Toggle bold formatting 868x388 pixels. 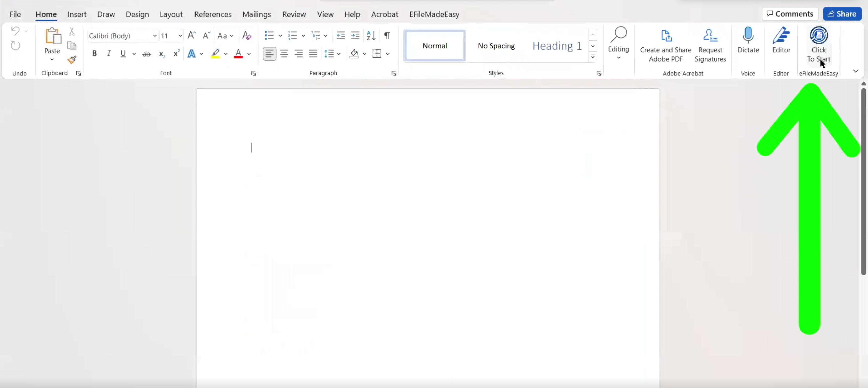[94, 53]
